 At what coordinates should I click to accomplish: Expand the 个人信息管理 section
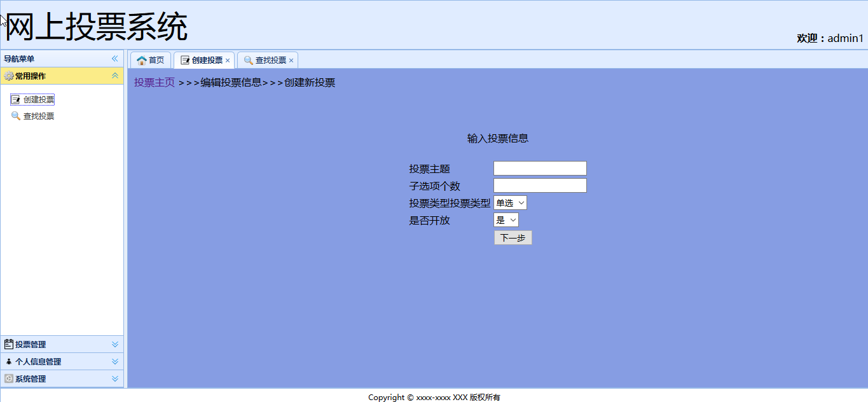pos(115,361)
